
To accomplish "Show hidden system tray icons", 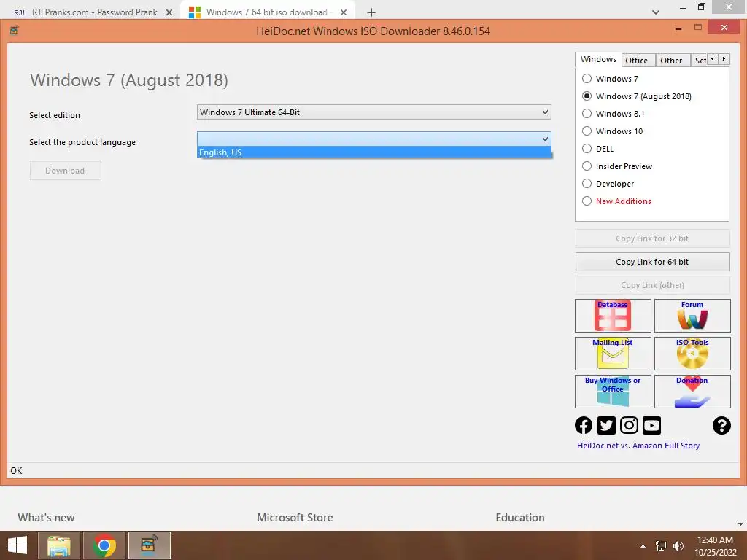I will click(x=643, y=546).
